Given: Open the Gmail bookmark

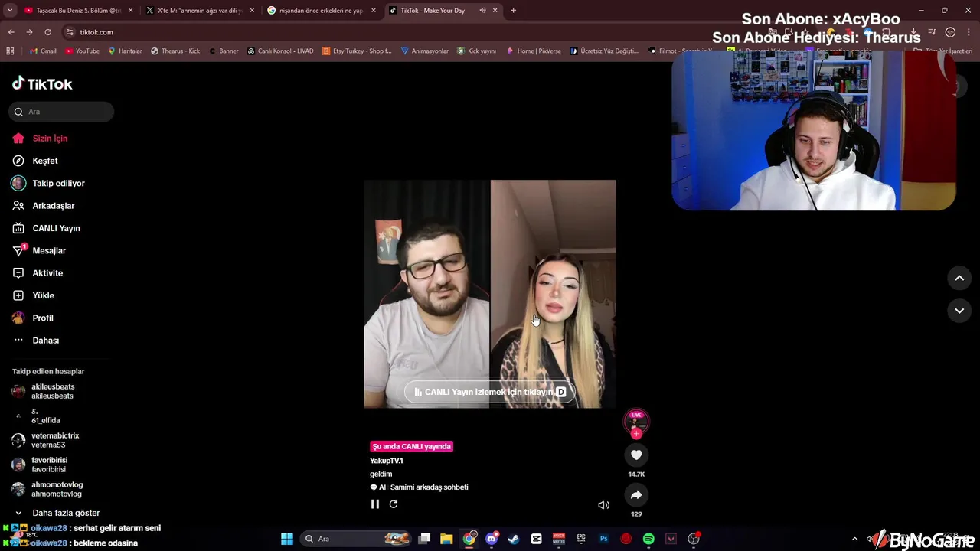Looking at the screenshot, I should click(43, 51).
